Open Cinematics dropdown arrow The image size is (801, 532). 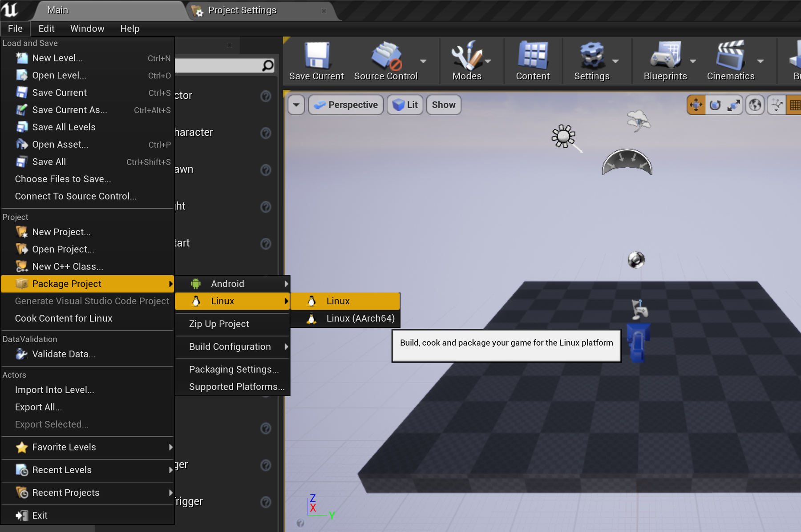click(761, 61)
